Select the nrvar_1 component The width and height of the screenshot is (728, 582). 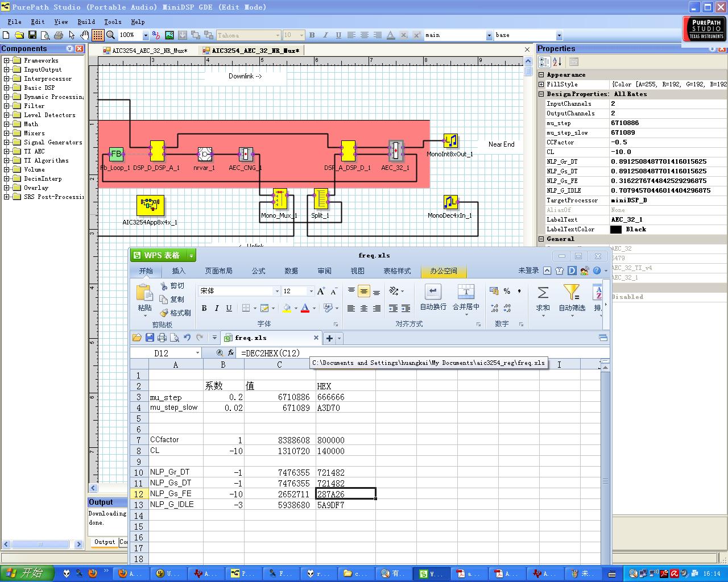click(x=205, y=154)
